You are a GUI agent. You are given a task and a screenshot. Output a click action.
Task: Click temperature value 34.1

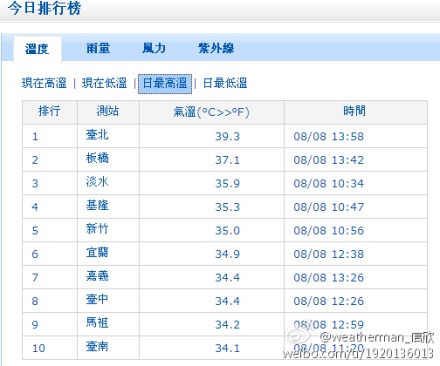227,348
